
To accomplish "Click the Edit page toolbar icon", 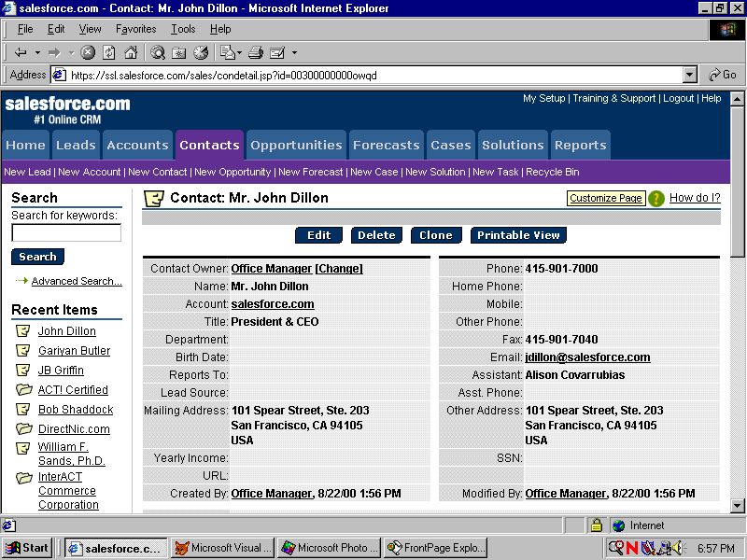I will [x=277, y=52].
